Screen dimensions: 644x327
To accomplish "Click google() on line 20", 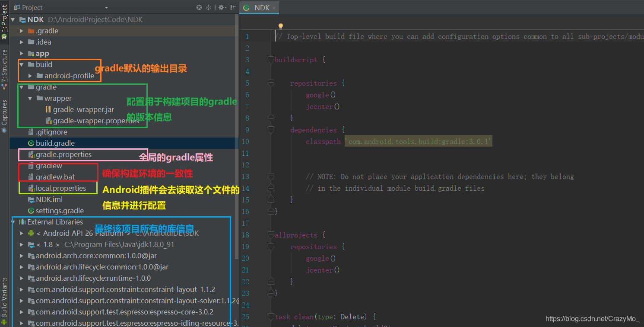I will pyautogui.click(x=321, y=258).
